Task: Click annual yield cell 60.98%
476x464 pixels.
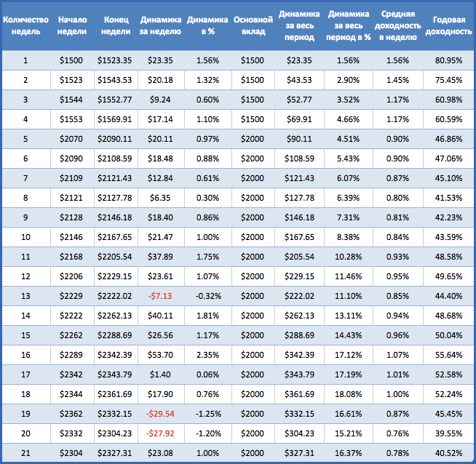Action: 448,100
